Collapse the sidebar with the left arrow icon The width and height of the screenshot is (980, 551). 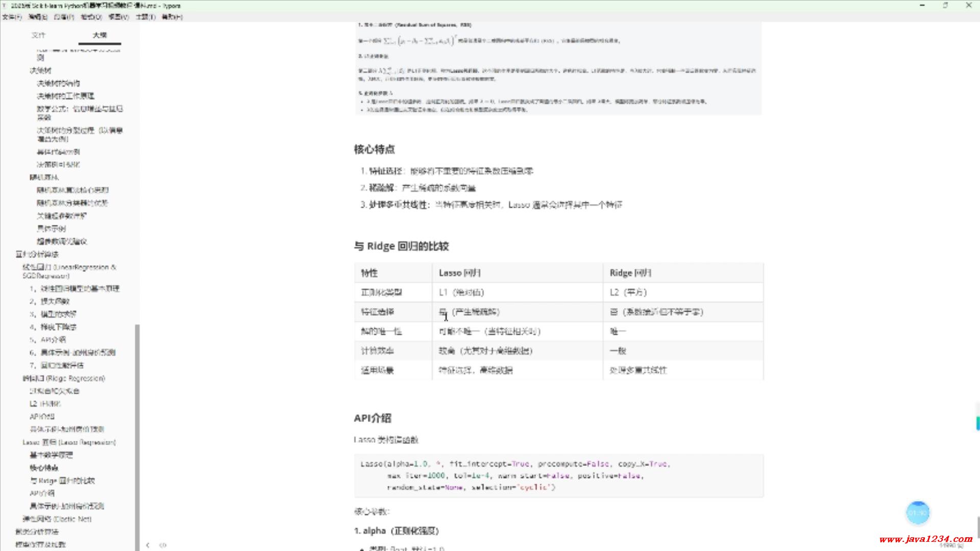tap(148, 545)
